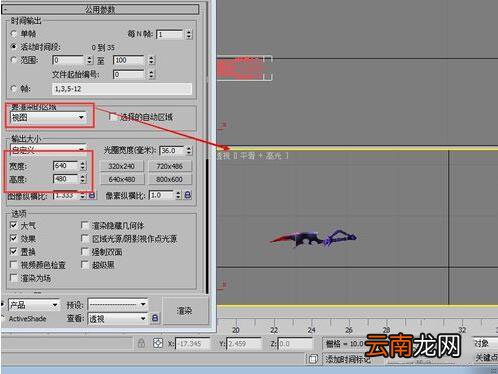Toggle the 图像纵横比 lock icon
The height and width of the screenshot is (374, 498).
[x=92, y=195]
